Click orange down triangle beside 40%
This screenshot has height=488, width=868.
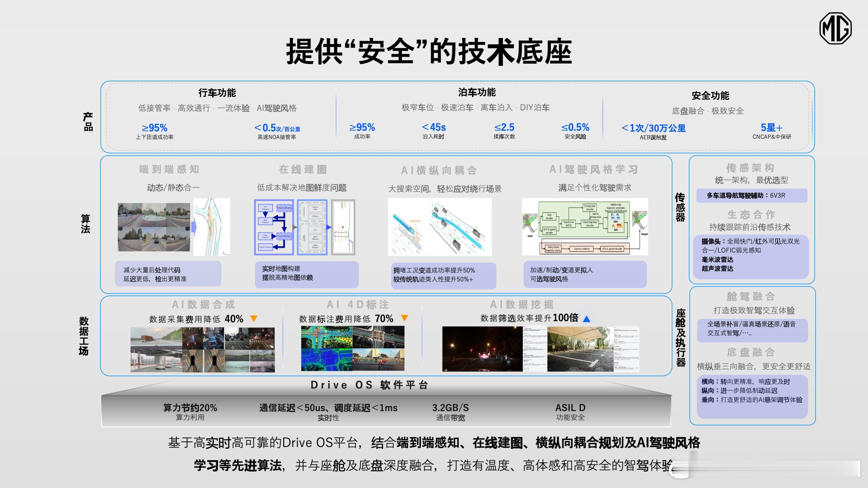[254, 318]
